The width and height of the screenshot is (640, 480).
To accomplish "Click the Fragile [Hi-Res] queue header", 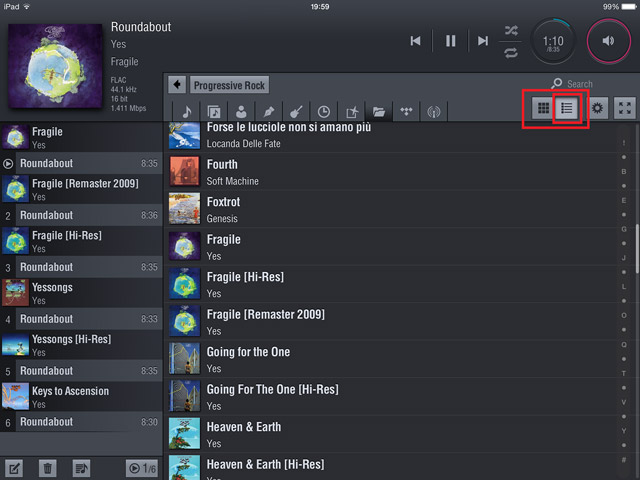I will tap(81, 241).
